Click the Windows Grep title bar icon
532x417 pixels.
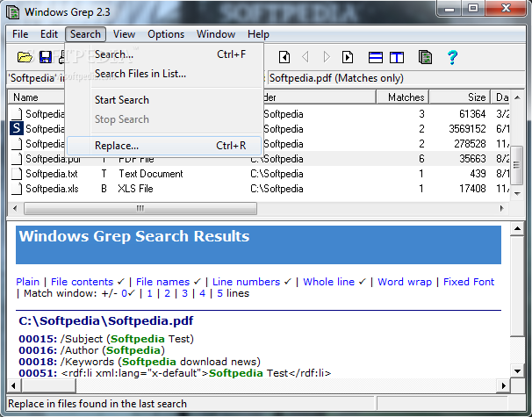tap(14, 12)
